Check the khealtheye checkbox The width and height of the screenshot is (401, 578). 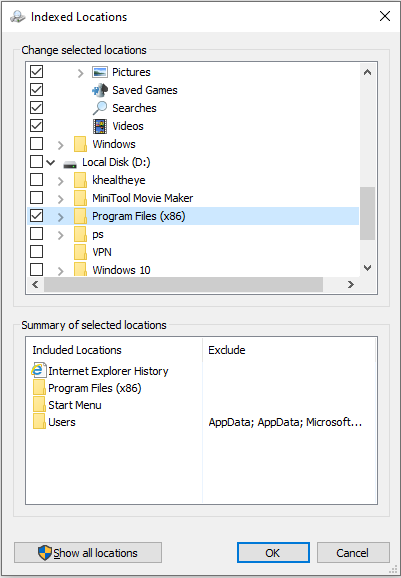click(x=36, y=180)
